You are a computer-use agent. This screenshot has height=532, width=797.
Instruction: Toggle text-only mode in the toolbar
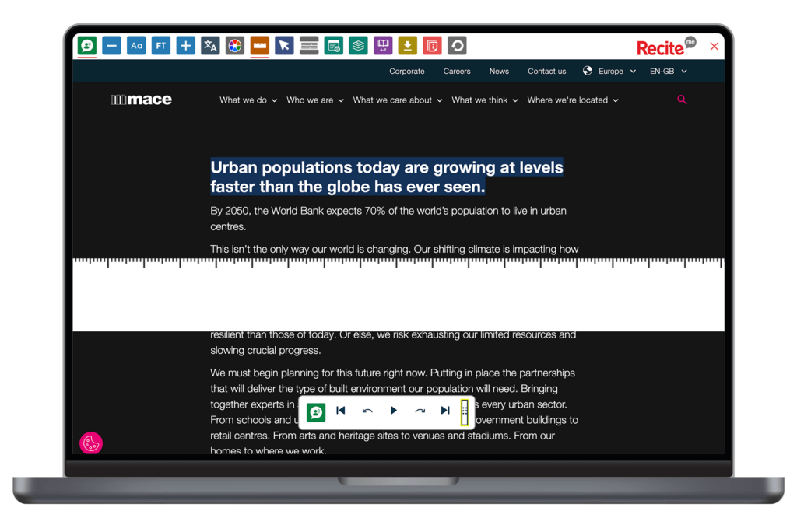309,45
